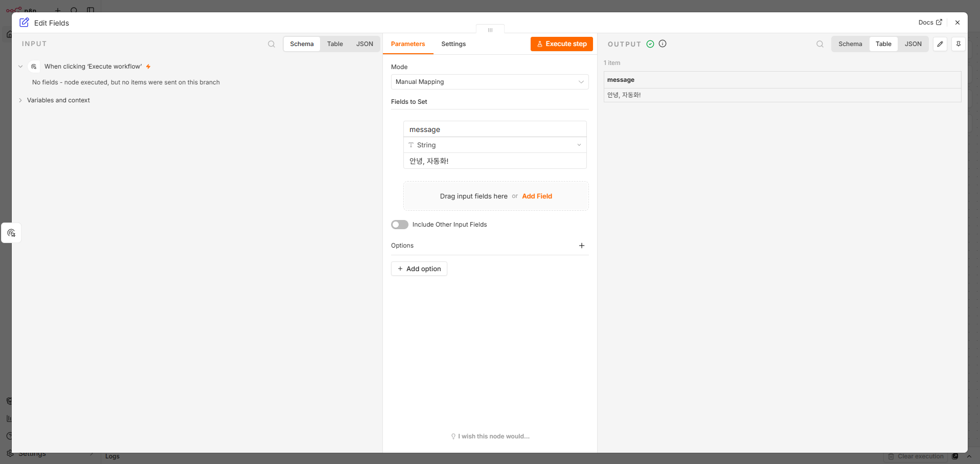This screenshot has height=464, width=980.
Task: Select output JSON view
Action: pos(913,44)
